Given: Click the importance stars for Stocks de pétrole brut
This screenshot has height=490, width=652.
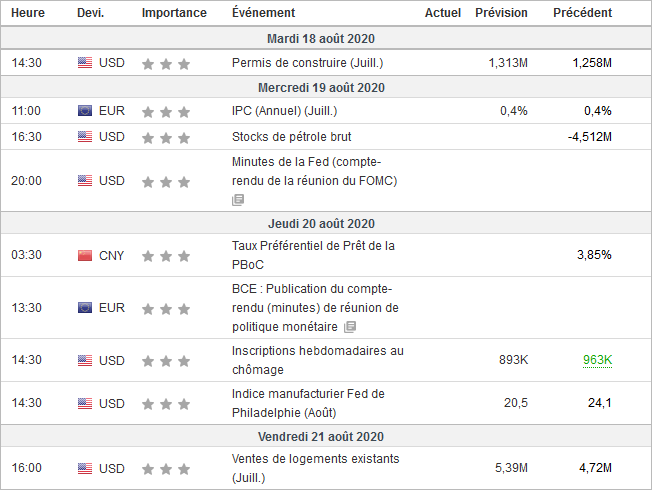Looking at the screenshot, I should click(x=165, y=137).
